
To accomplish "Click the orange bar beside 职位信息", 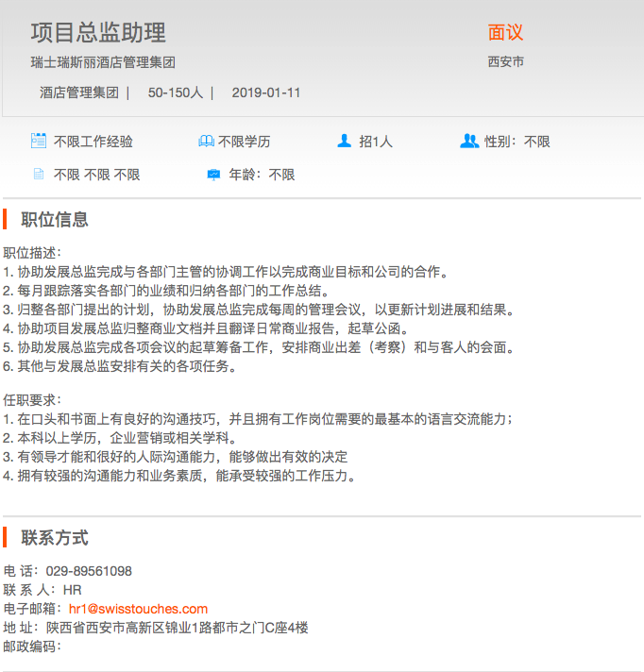I will [x=5, y=220].
